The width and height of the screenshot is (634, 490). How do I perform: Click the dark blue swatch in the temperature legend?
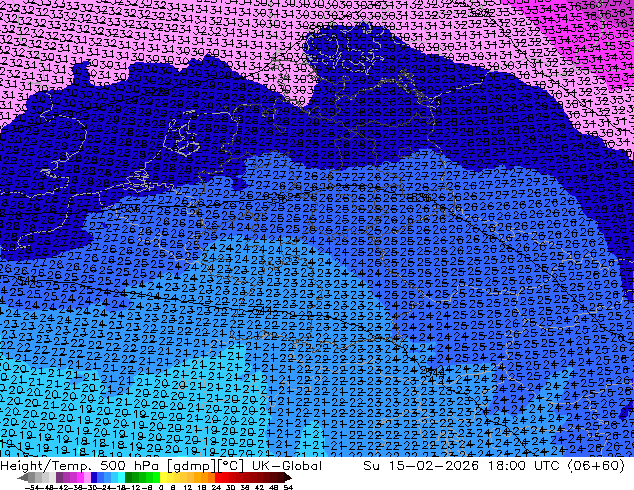tap(94, 478)
